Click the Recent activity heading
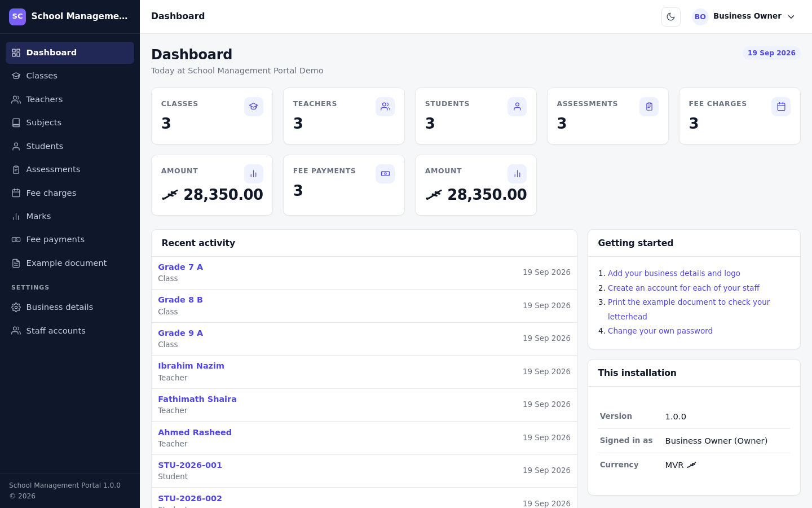 point(198,243)
